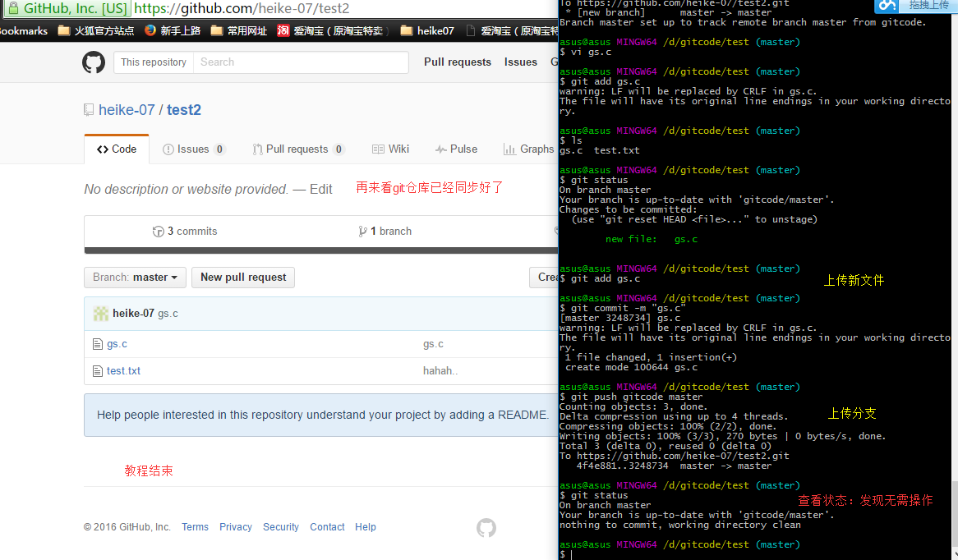The image size is (958, 560).
Task: Switch to the Issues tab
Action: tap(194, 149)
